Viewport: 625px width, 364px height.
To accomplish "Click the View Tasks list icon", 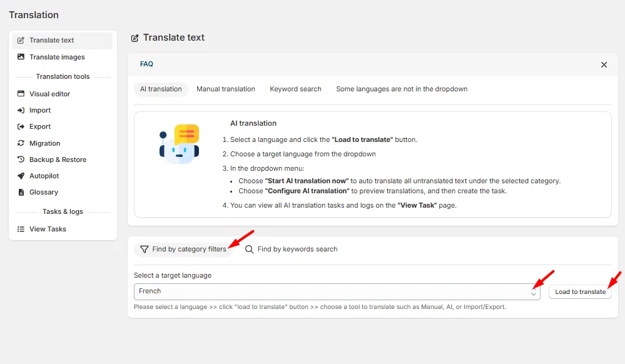I will click(21, 229).
